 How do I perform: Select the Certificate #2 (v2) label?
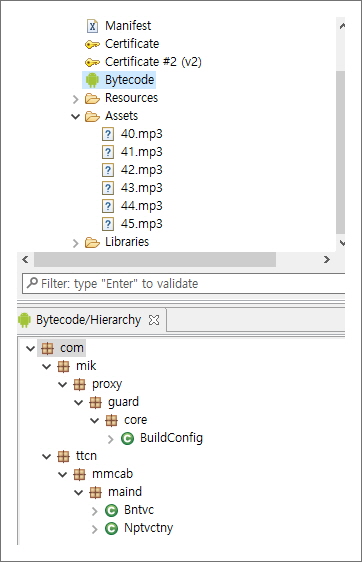[x=153, y=62]
